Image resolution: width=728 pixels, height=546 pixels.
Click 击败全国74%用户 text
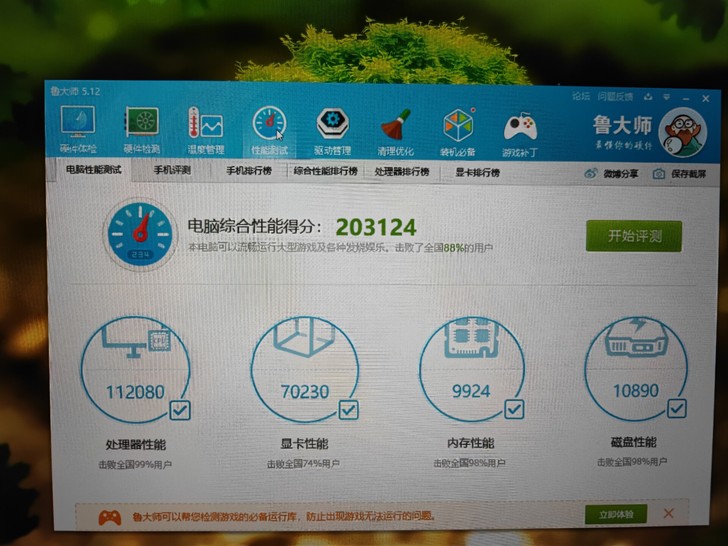(x=303, y=463)
